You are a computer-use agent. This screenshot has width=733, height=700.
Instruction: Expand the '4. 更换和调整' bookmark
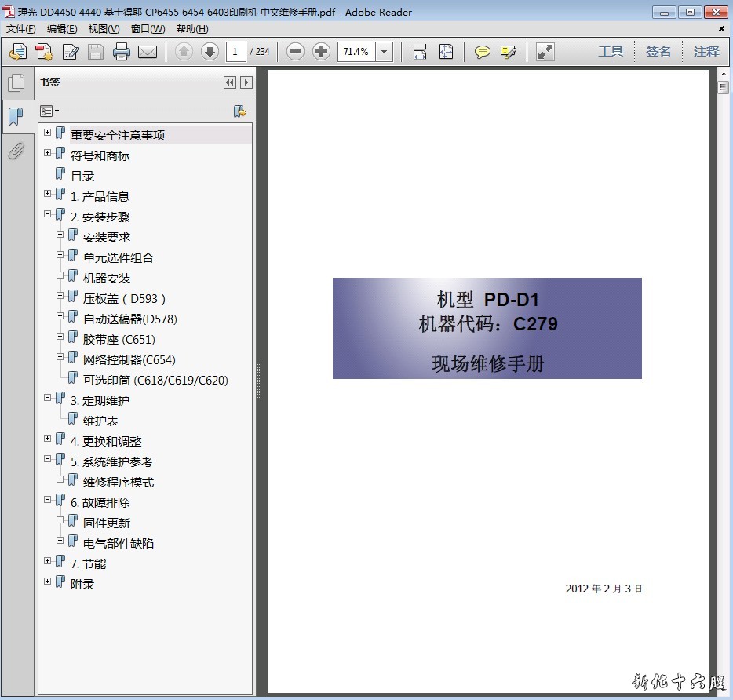48,438
